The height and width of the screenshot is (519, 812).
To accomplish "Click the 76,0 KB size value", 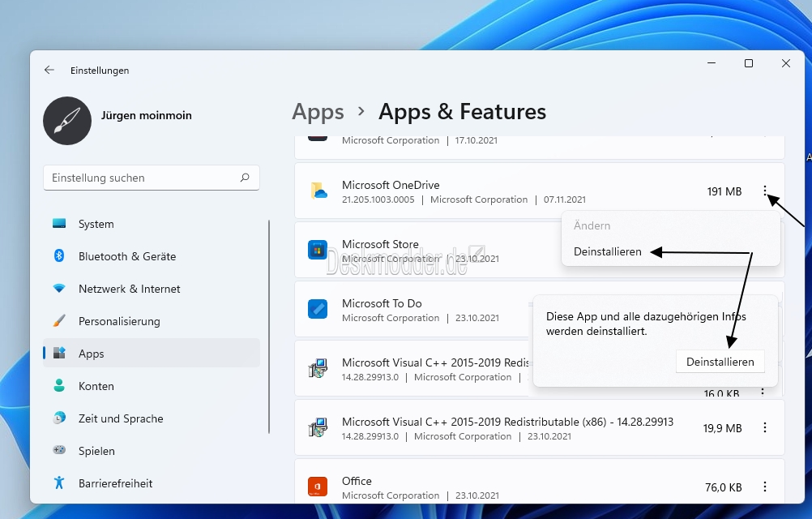I will click(x=724, y=487).
